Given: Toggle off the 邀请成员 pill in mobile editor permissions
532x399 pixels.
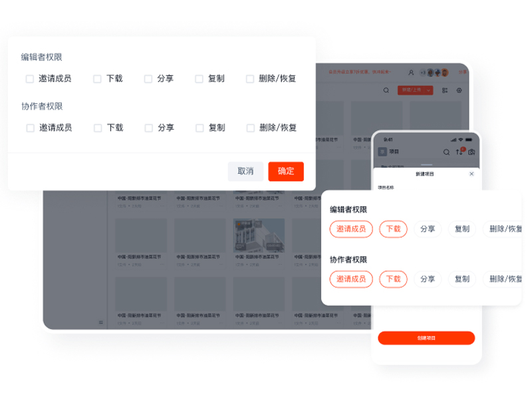Looking at the screenshot, I should (350, 228).
